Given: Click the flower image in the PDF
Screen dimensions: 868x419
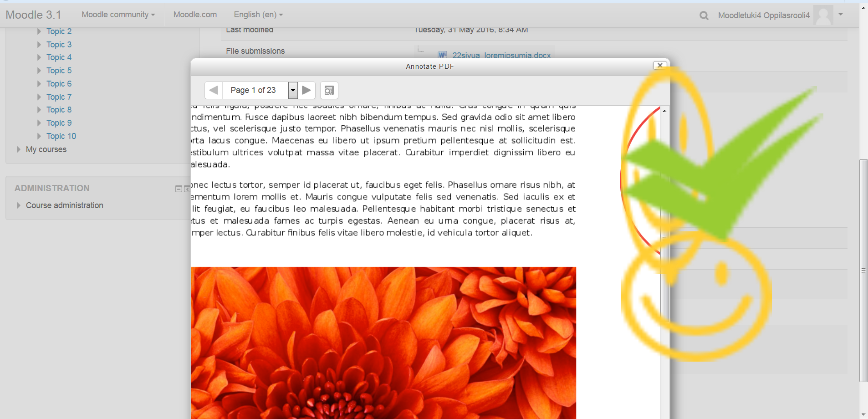Looking at the screenshot, I should tap(383, 342).
